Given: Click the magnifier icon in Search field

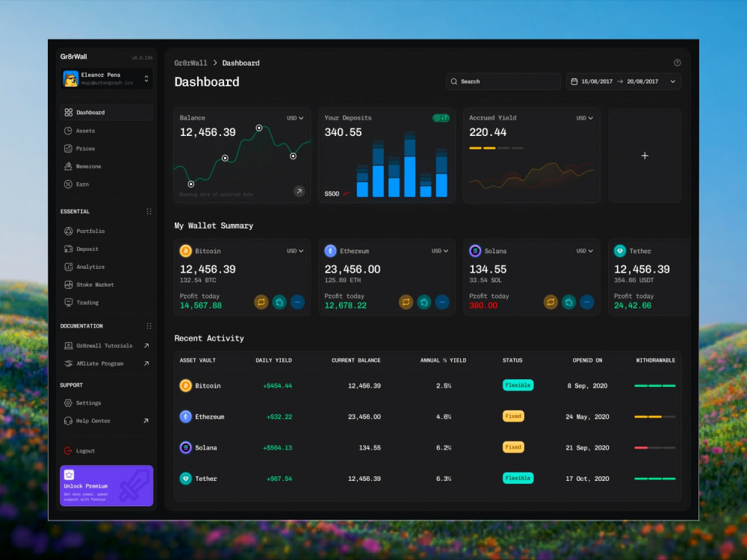Looking at the screenshot, I should 454,81.
